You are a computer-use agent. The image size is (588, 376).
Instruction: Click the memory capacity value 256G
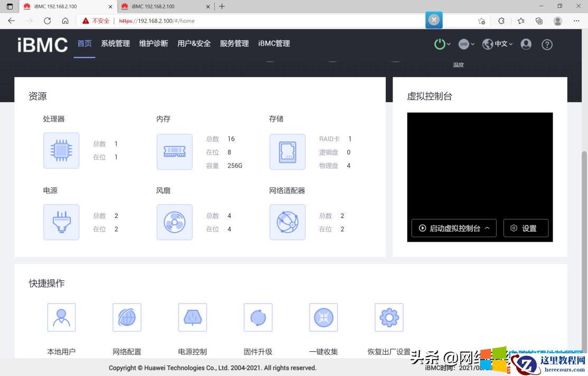(x=235, y=166)
